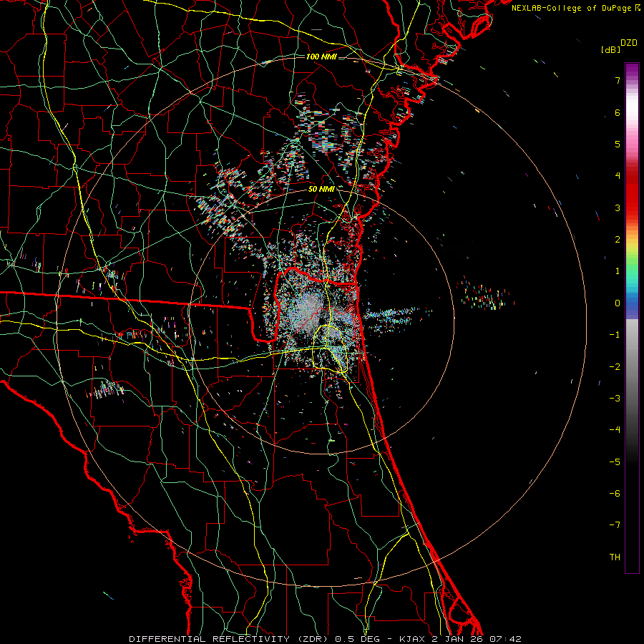The width and height of the screenshot is (644, 644).
Task: Select the -7 value on color scale
Action: tap(615, 525)
